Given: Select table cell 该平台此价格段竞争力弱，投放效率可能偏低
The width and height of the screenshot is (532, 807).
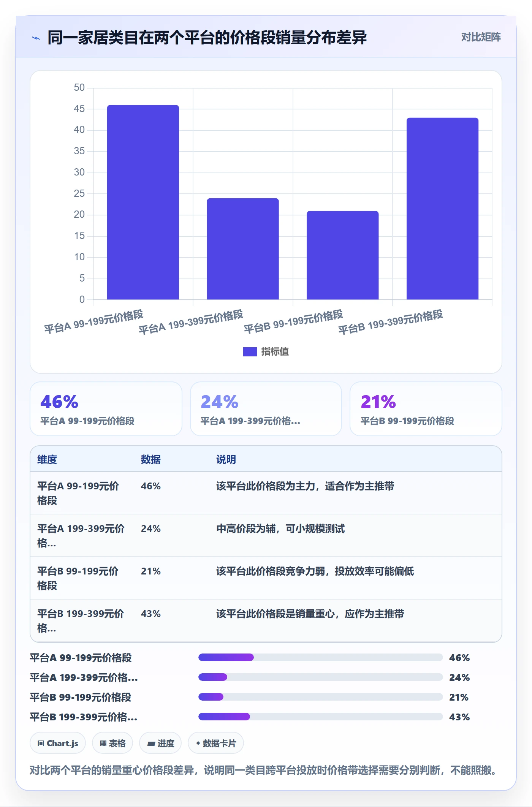Looking at the screenshot, I should point(315,571).
